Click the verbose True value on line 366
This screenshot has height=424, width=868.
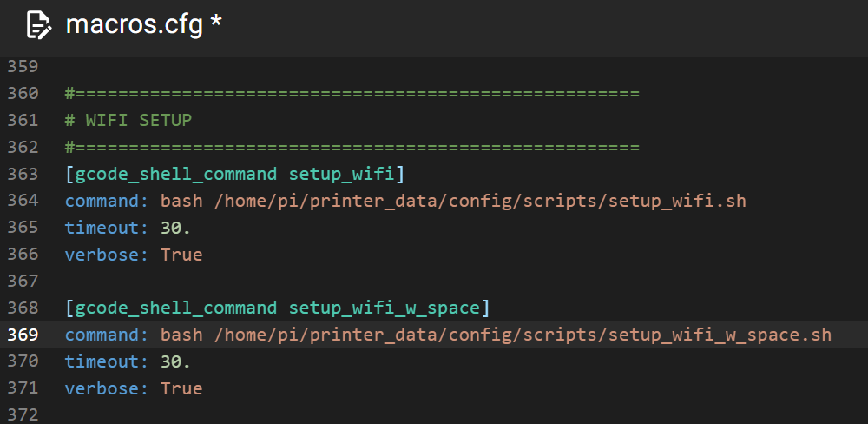point(181,255)
